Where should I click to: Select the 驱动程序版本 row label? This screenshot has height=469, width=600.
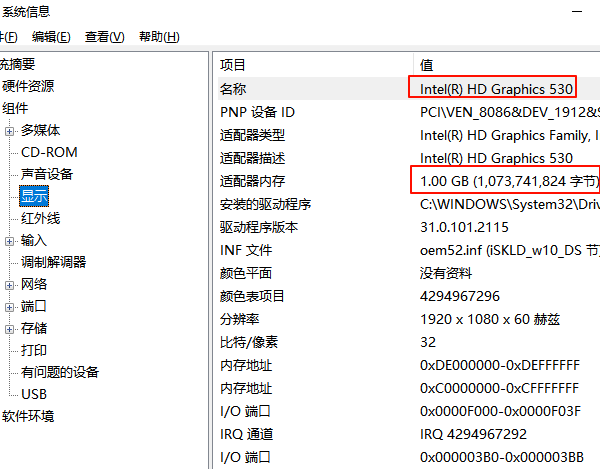point(259,227)
